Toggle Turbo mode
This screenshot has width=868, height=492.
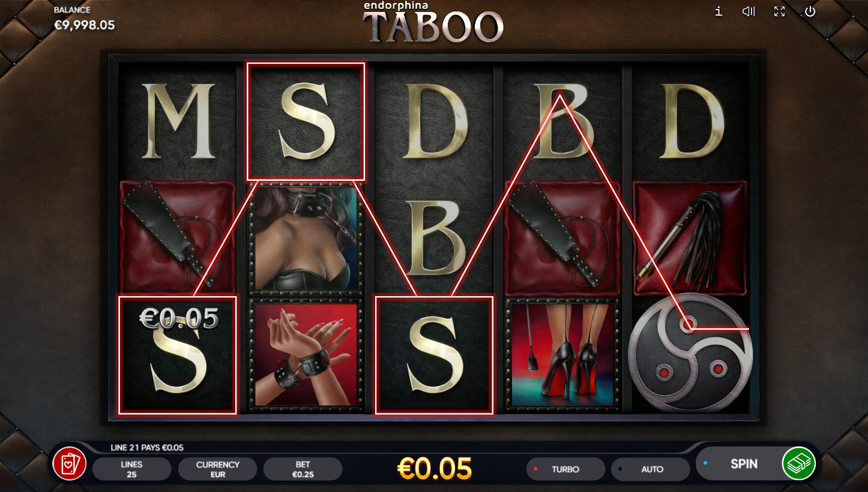565,469
